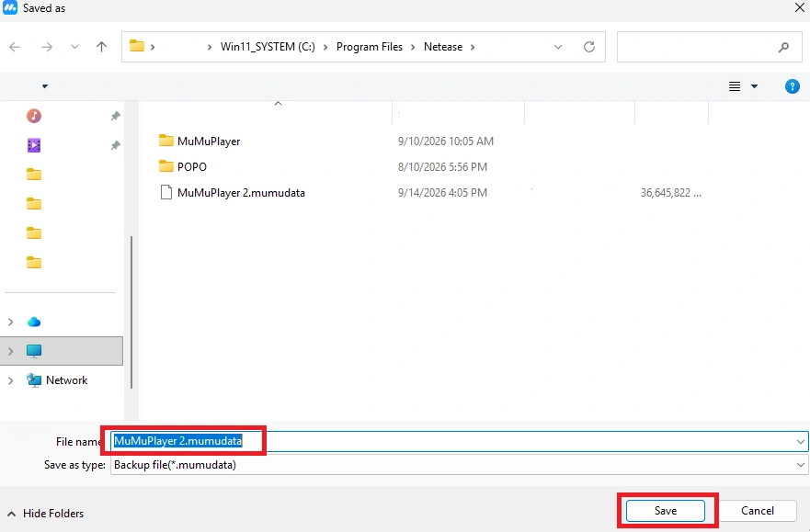Click the Cancel button

click(x=758, y=511)
